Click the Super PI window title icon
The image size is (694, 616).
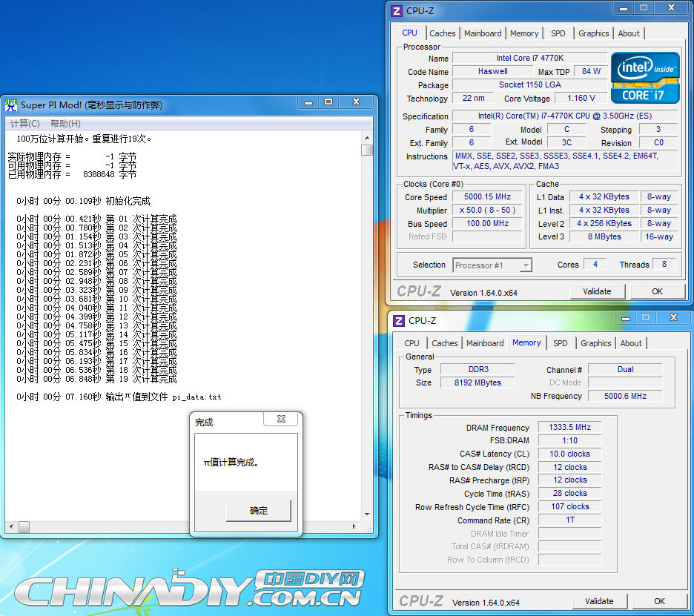pos(10,105)
